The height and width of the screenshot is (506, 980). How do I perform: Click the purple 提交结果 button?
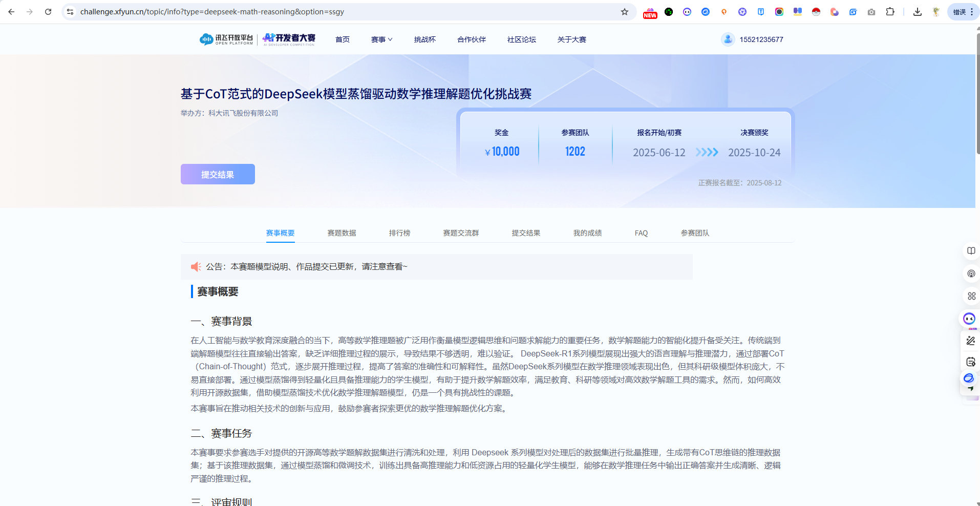[218, 174]
